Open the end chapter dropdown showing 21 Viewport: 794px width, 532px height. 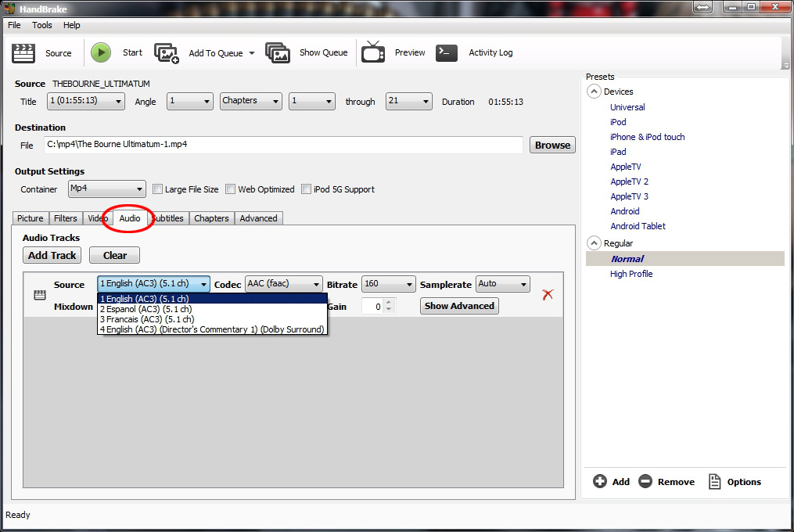tap(408, 102)
